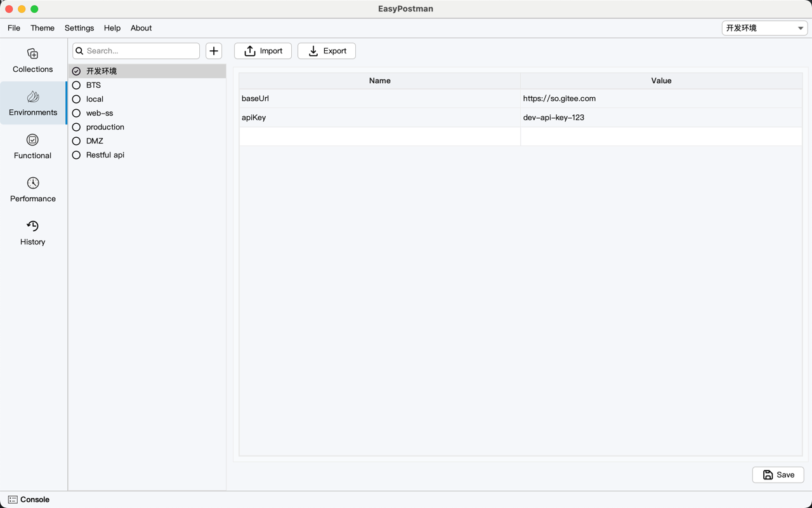Select the production environment radio button
This screenshot has width=812, height=508.
click(76, 127)
